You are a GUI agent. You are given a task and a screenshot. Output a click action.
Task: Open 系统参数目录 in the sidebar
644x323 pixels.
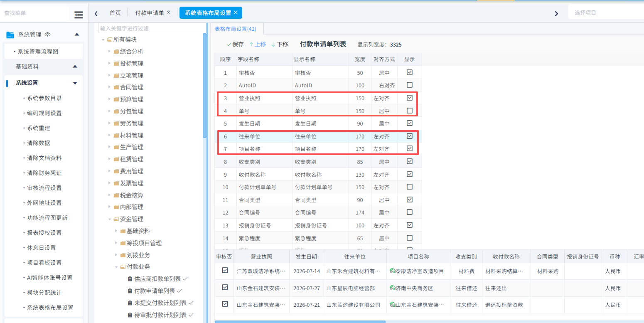click(44, 98)
